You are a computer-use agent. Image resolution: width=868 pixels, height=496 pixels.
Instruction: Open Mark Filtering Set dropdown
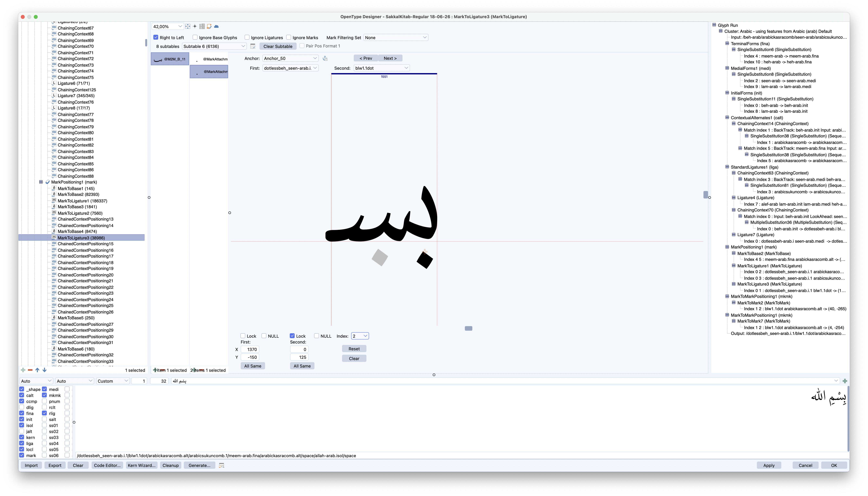click(396, 38)
